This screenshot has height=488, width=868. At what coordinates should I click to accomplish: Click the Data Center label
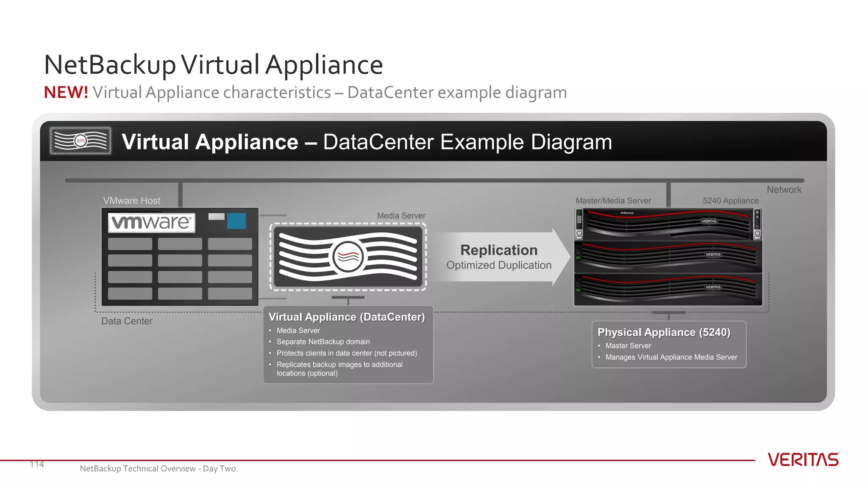pyautogui.click(x=127, y=321)
